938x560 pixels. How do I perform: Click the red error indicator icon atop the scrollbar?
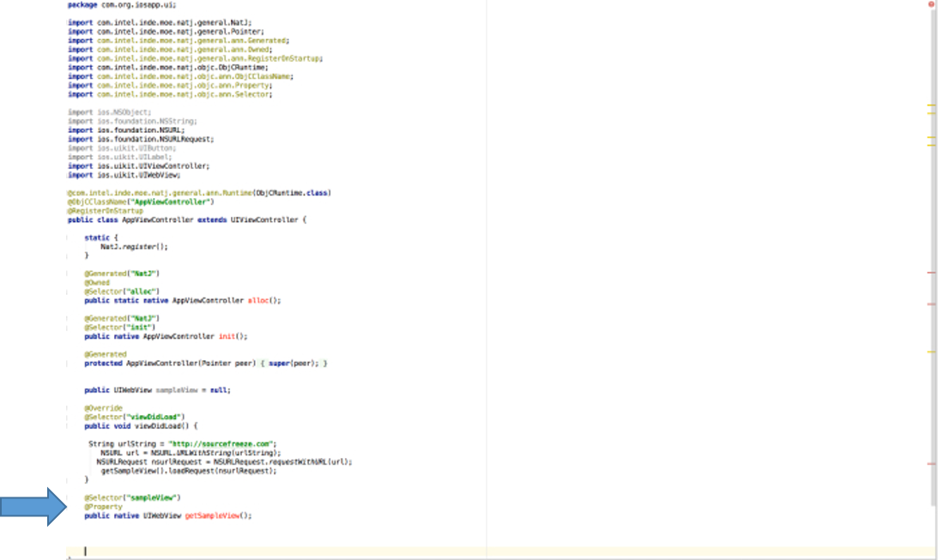pos(931,4)
